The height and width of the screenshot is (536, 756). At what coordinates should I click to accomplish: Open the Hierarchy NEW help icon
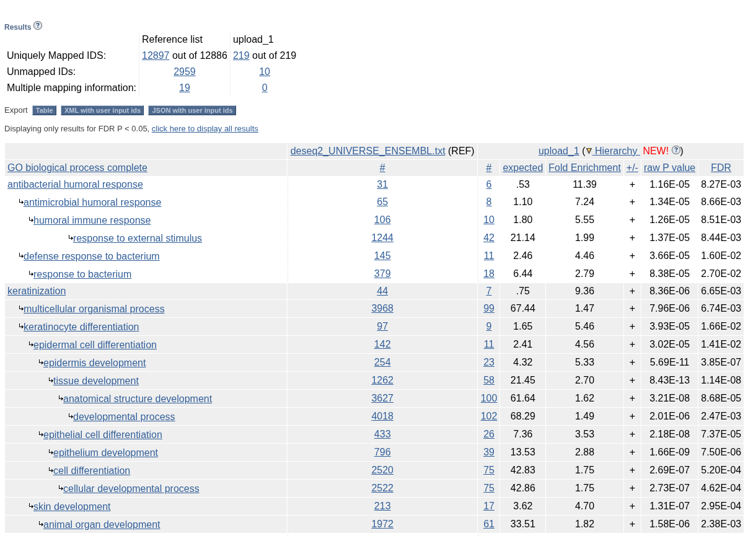[x=675, y=150]
